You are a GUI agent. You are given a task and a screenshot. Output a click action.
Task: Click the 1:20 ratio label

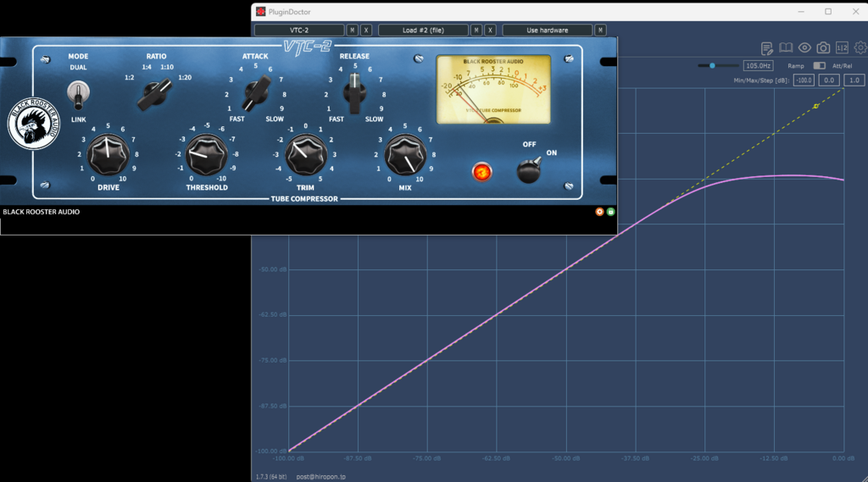pos(185,77)
